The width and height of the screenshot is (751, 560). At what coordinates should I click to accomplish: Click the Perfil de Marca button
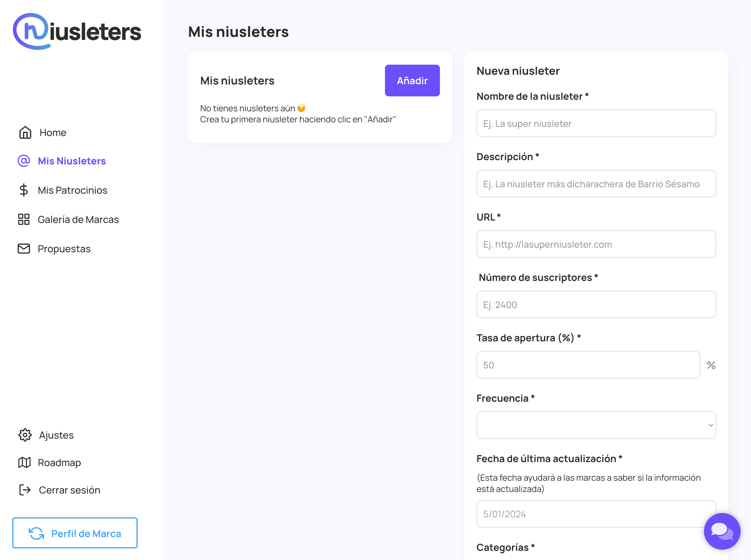click(x=75, y=533)
